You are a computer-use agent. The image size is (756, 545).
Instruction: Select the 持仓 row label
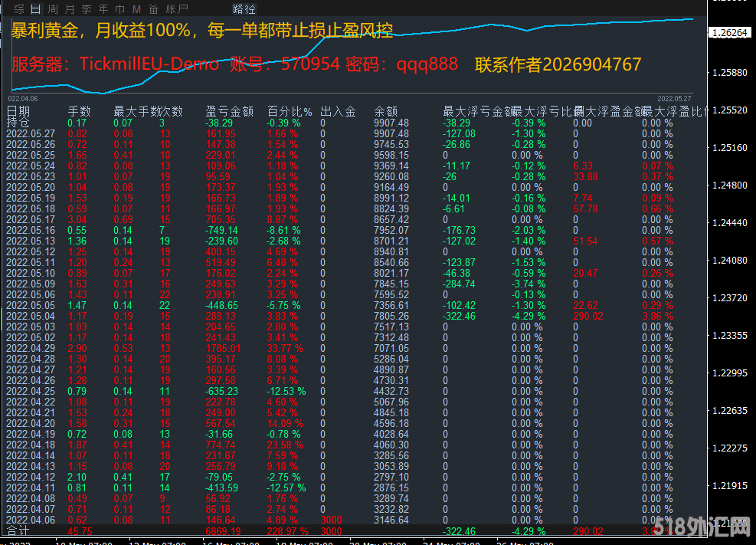click(18, 123)
